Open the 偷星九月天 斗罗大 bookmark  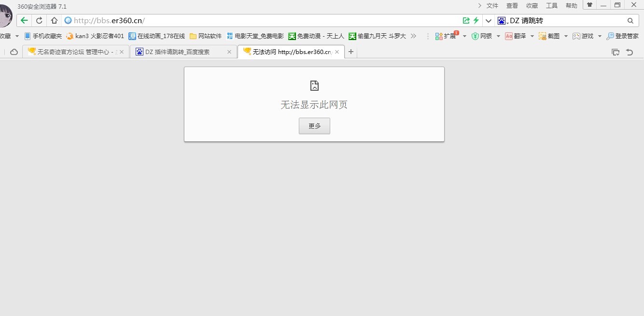(x=378, y=36)
